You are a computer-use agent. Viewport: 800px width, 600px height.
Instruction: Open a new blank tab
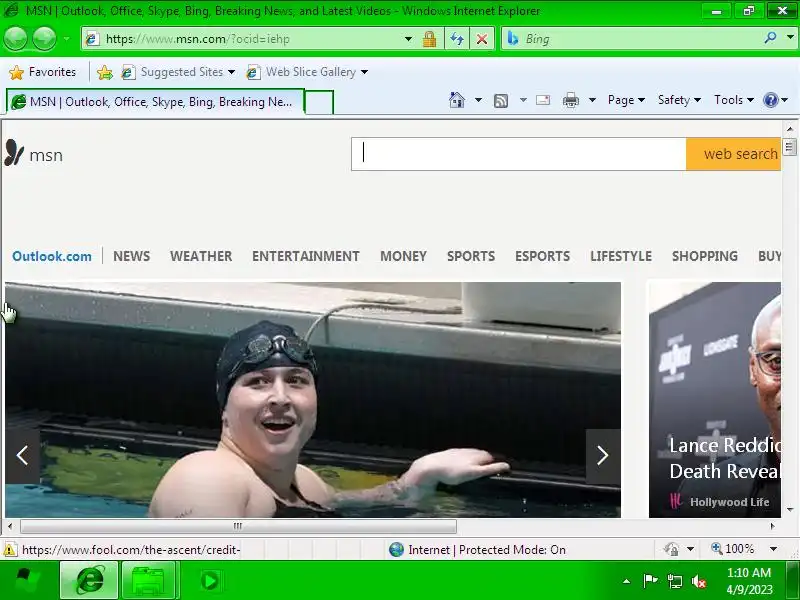point(319,102)
